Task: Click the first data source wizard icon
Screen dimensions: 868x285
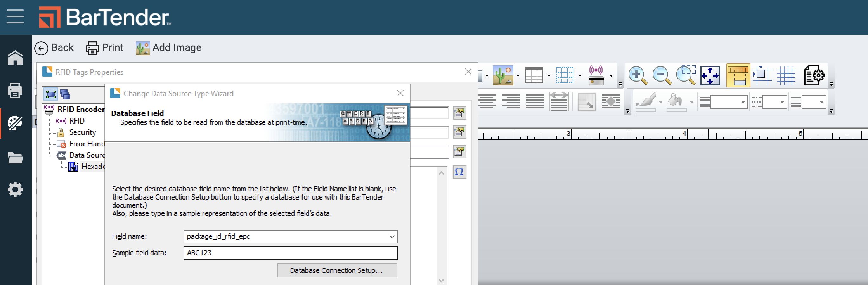Action: point(459,113)
